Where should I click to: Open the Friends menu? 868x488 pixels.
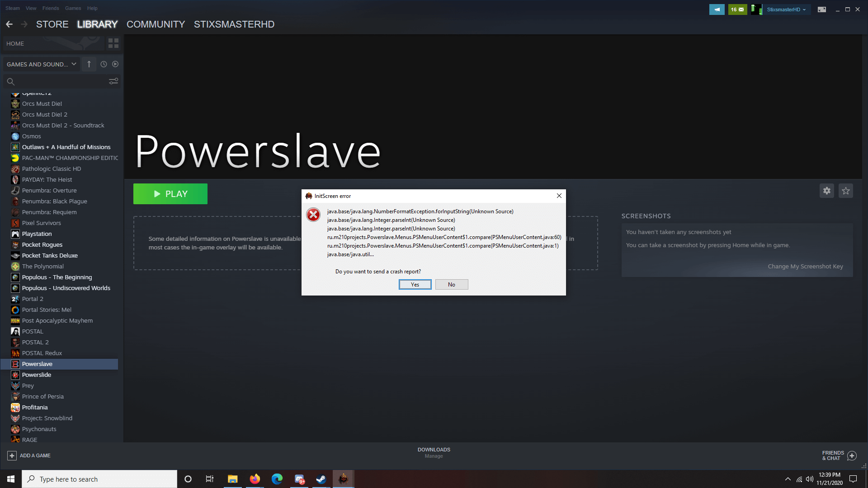pyautogui.click(x=51, y=8)
